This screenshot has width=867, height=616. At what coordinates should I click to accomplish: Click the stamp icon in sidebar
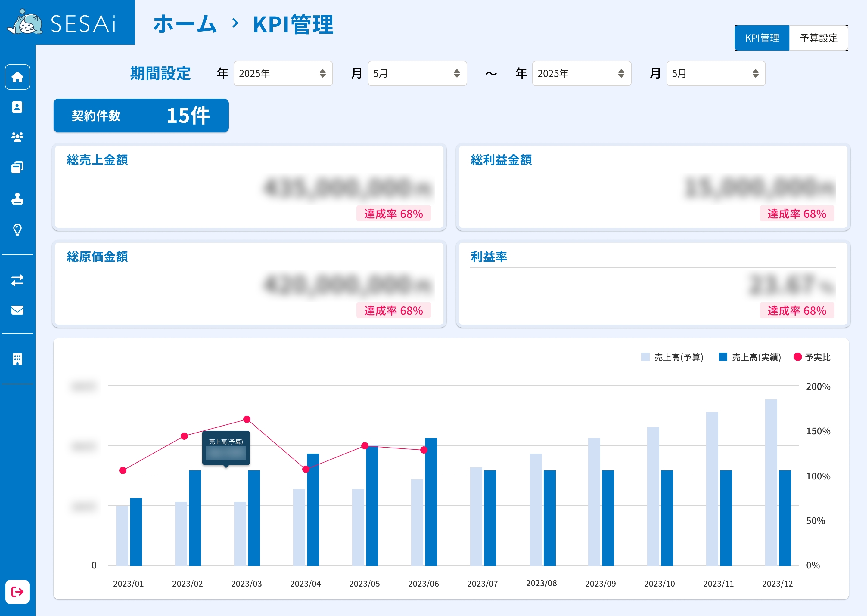pos(17,199)
